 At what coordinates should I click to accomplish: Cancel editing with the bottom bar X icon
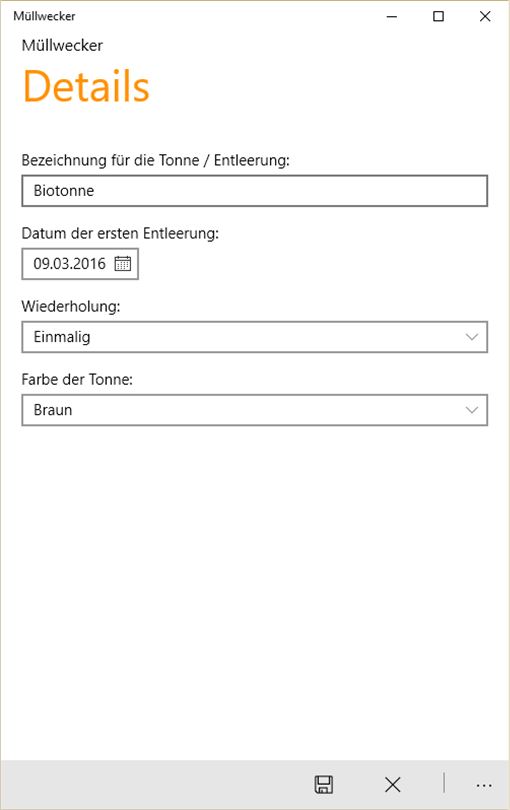393,785
